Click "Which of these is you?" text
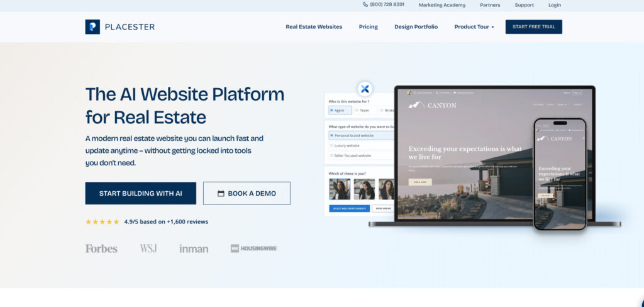This screenshot has height=307, width=644. pos(347,174)
